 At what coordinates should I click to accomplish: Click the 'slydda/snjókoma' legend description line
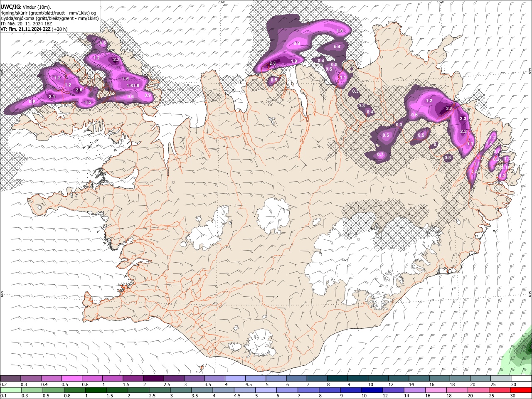coord(49,18)
